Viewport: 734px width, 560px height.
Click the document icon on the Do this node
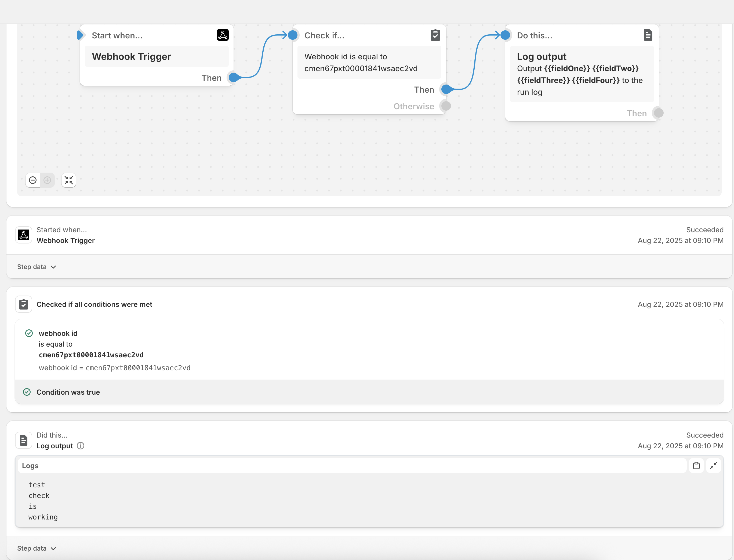(648, 35)
